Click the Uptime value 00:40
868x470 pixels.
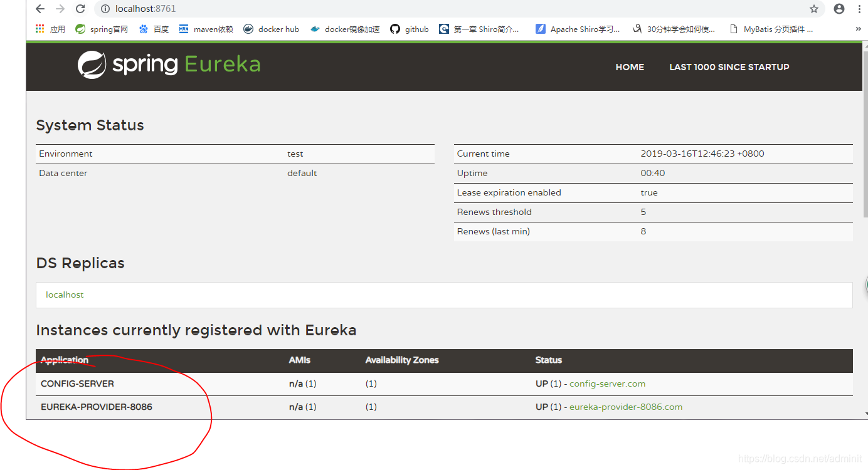click(653, 173)
